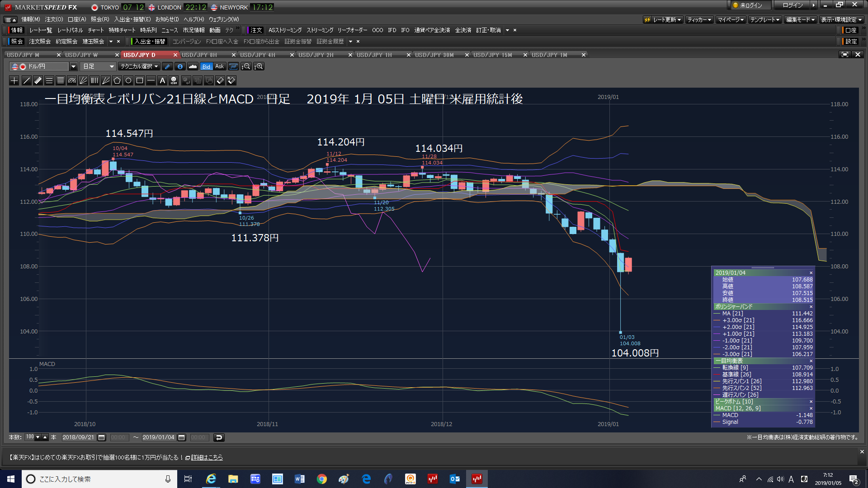The width and height of the screenshot is (868, 488).
Task: Select the rectangle shape tool
Action: pos(140,80)
